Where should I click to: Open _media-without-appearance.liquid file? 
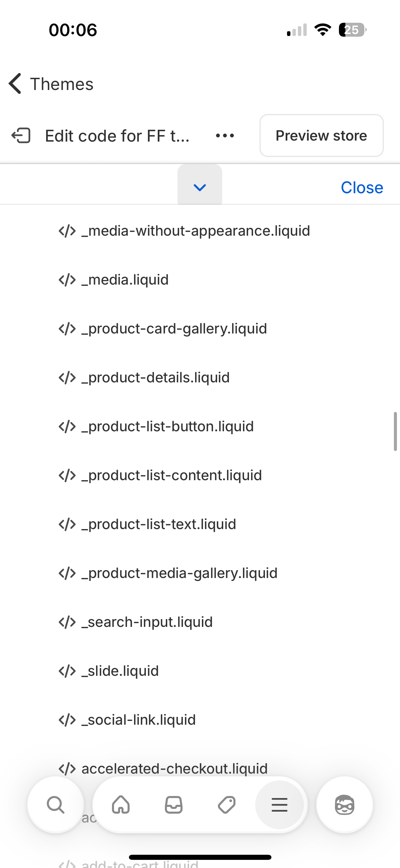[x=195, y=231]
